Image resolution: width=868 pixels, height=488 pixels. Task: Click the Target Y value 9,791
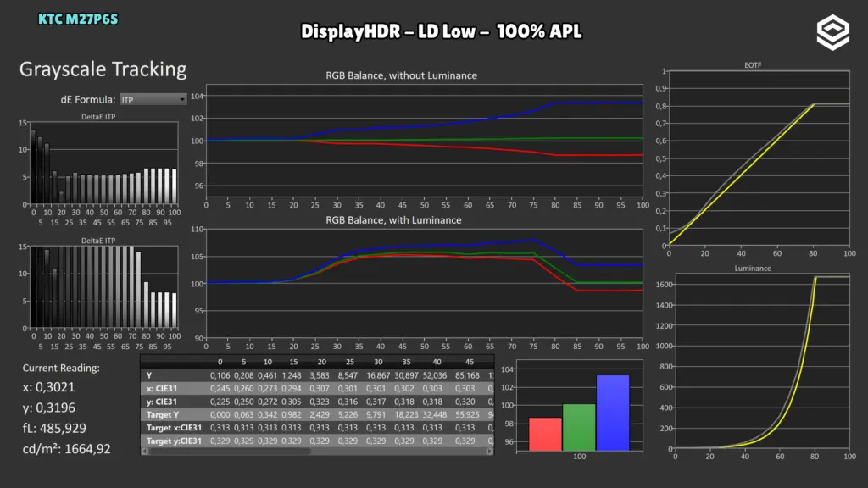tap(376, 414)
